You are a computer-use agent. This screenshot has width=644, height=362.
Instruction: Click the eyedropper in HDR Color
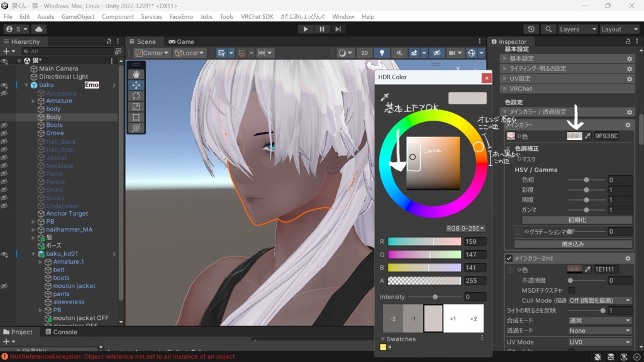pyautogui.click(x=385, y=98)
